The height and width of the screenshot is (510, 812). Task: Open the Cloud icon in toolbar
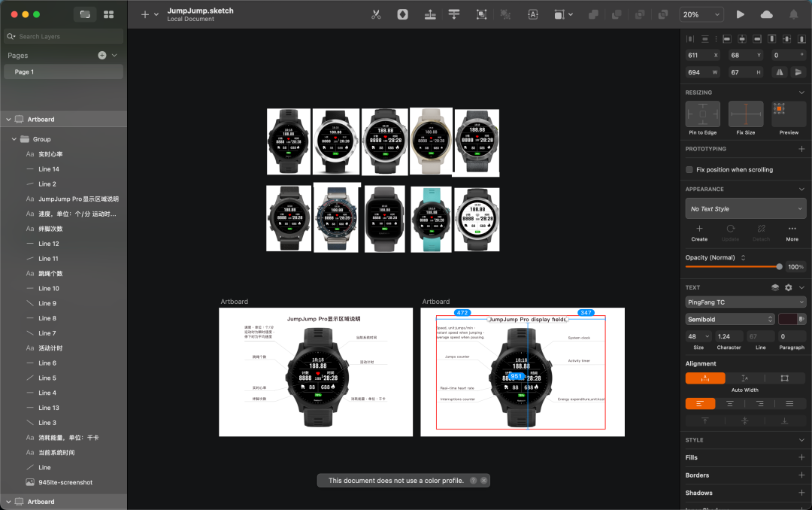point(766,14)
